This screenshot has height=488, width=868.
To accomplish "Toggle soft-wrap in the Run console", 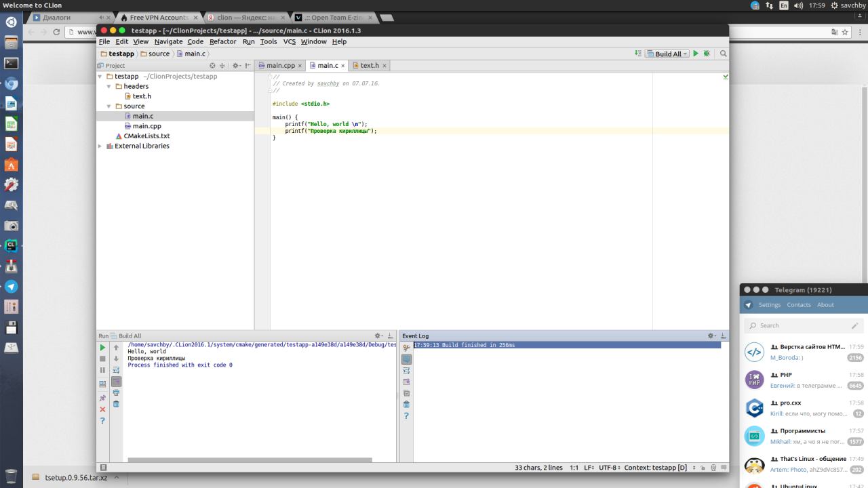I will [x=116, y=370].
